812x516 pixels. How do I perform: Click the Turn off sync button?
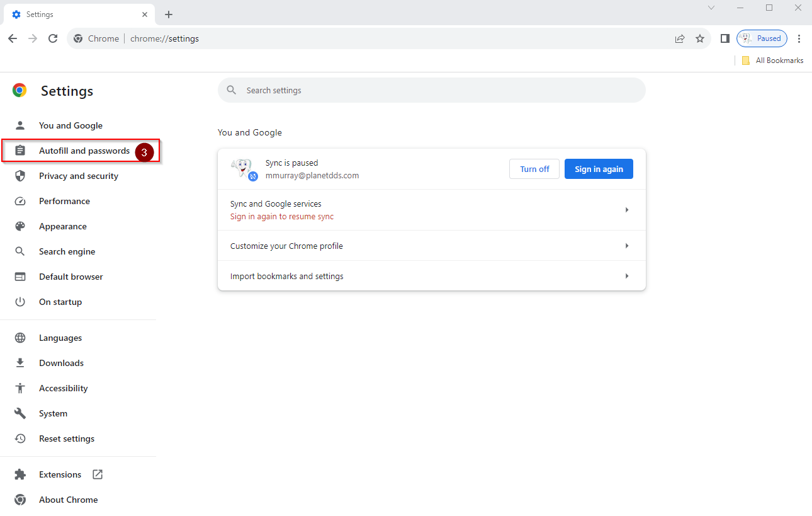coord(534,169)
